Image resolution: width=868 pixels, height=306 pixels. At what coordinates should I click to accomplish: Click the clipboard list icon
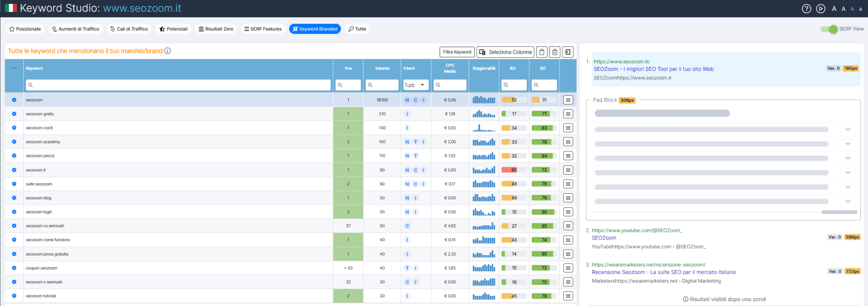click(x=555, y=52)
